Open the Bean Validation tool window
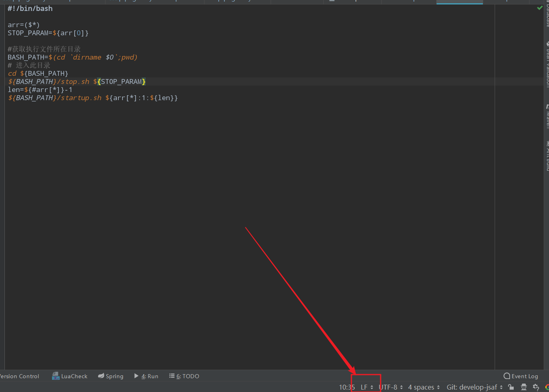The image size is (549, 392). (x=547, y=65)
